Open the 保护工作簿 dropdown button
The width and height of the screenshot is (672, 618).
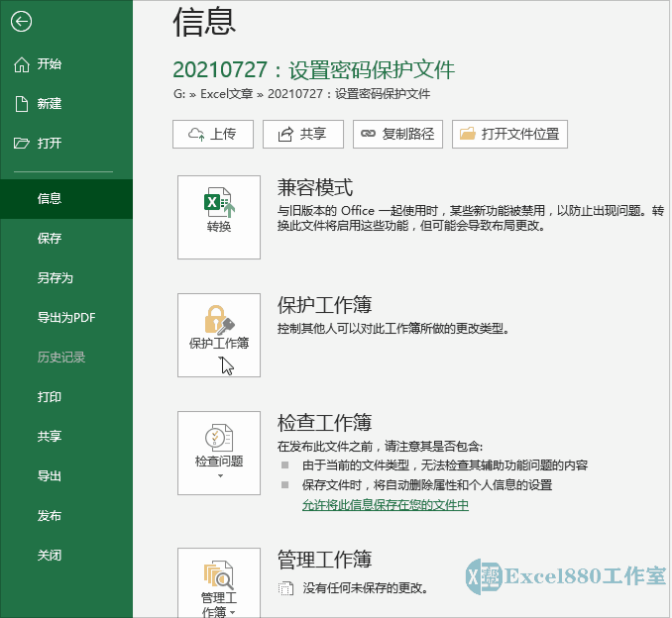tap(219, 336)
